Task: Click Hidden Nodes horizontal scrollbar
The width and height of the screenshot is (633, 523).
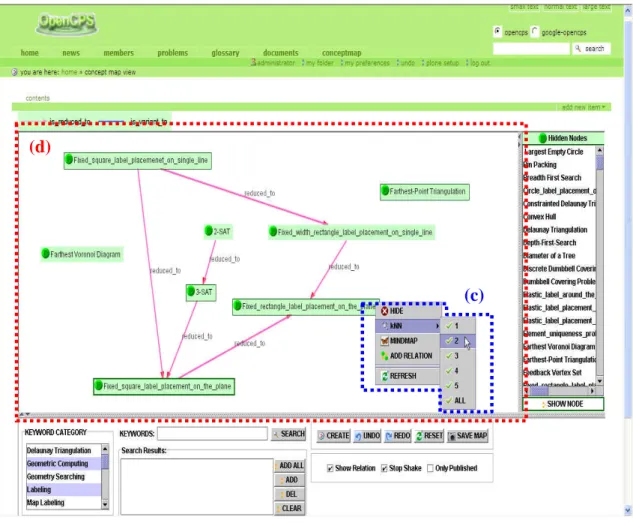Action: coord(559,391)
